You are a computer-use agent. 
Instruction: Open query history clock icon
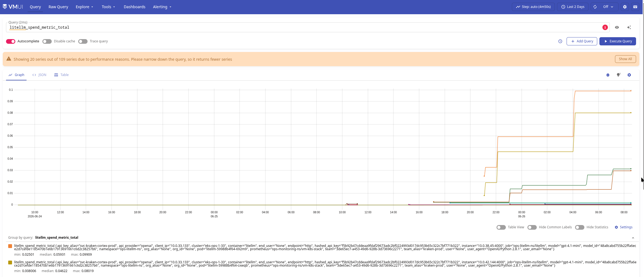pyautogui.click(x=560, y=41)
